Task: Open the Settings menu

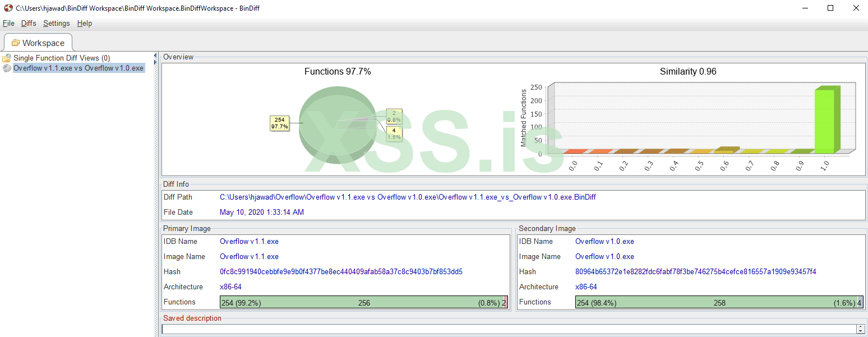Action: (57, 23)
